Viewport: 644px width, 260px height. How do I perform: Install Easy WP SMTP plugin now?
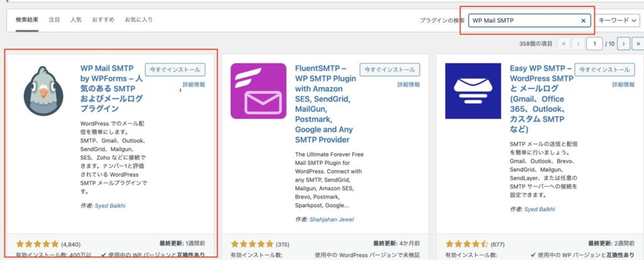(x=604, y=70)
